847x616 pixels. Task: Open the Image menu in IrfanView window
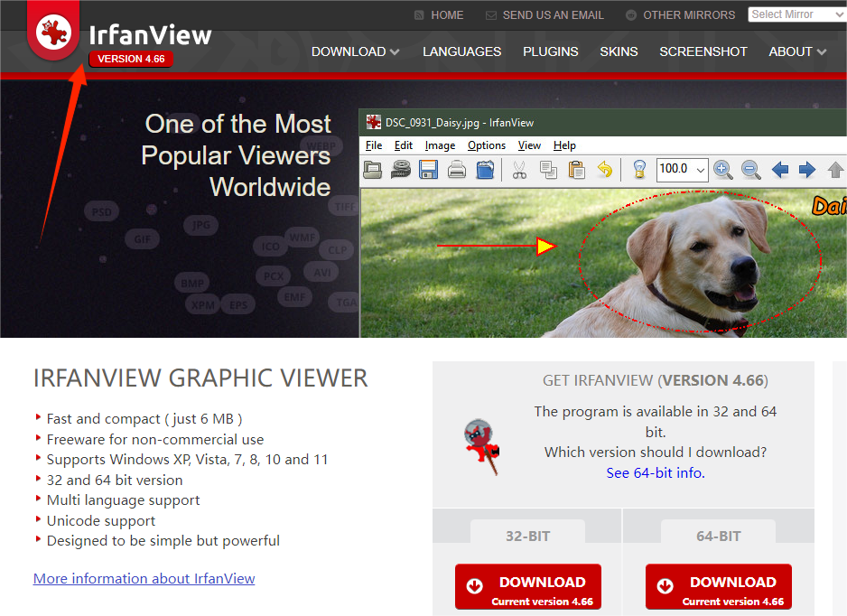(441, 145)
